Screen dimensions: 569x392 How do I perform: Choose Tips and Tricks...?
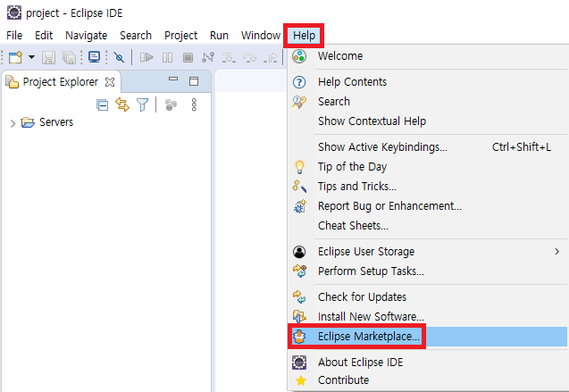pyautogui.click(x=428, y=187)
